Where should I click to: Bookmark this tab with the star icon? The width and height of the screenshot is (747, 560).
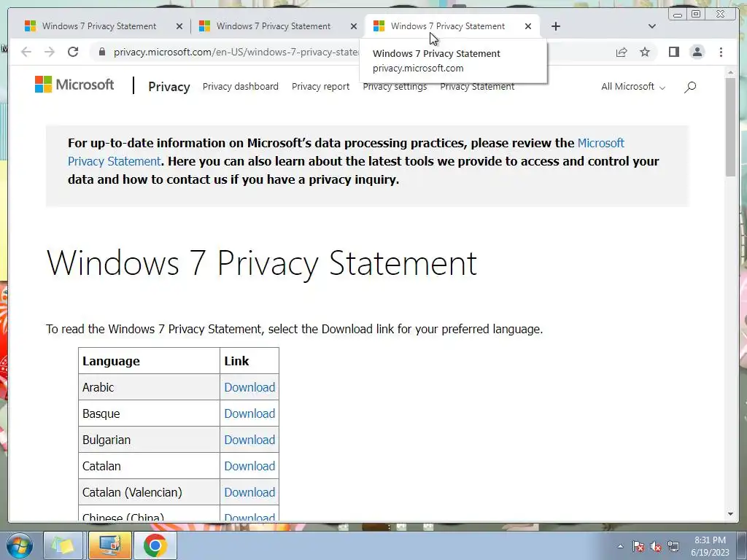pos(645,52)
